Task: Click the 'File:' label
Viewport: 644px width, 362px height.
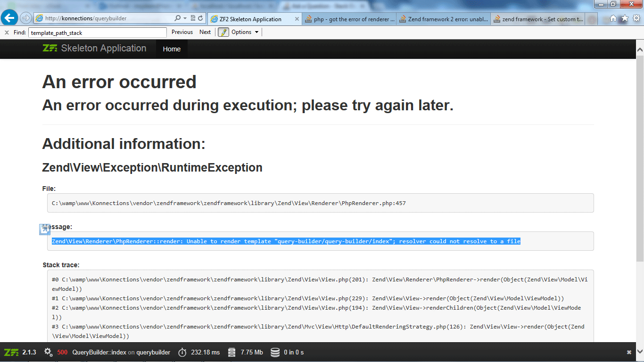Action: (x=49, y=189)
